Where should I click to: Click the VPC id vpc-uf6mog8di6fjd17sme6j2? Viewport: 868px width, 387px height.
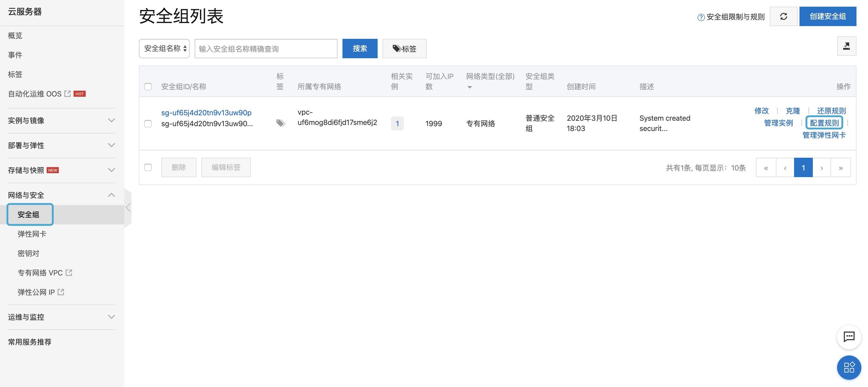337,117
